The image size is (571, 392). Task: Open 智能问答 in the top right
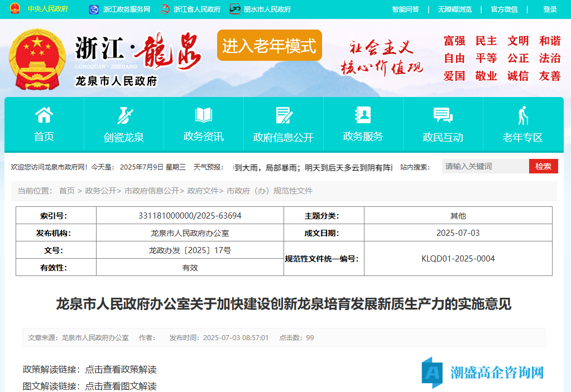pyautogui.click(x=405, y=9)
